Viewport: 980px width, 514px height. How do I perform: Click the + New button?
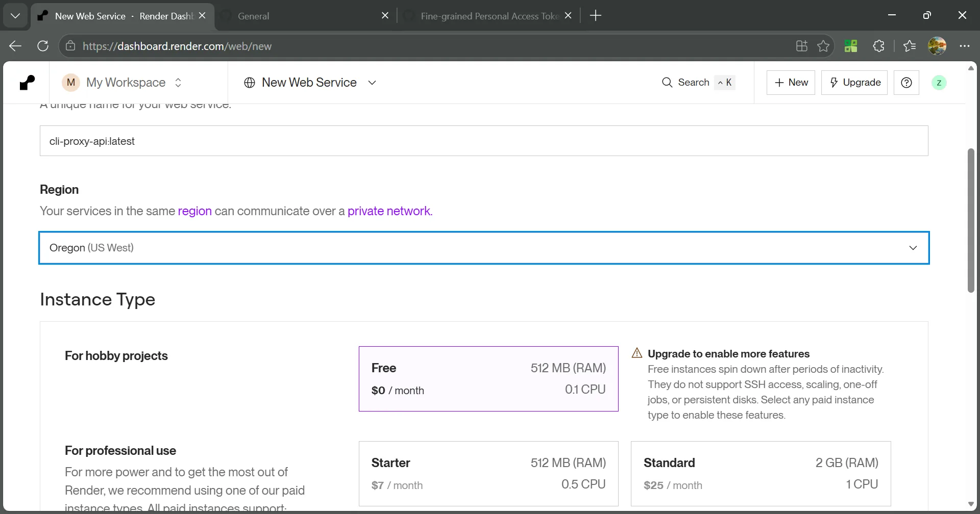click(791, 83)
